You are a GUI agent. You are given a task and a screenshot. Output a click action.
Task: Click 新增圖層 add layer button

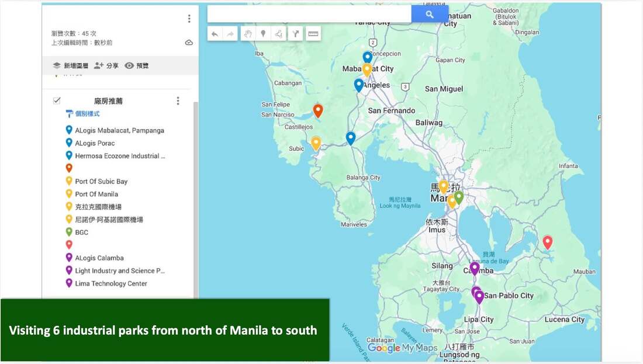point(71,65)
